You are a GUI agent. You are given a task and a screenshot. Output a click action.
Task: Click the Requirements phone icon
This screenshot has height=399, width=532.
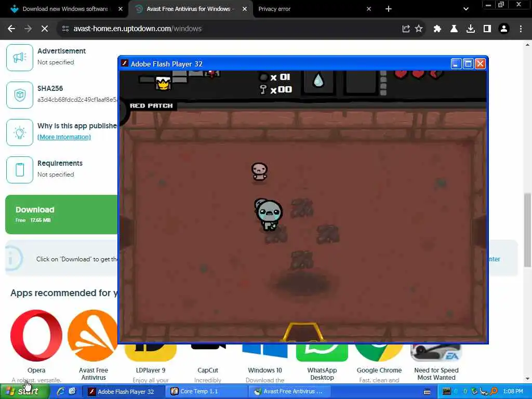[x=20, y=170]
